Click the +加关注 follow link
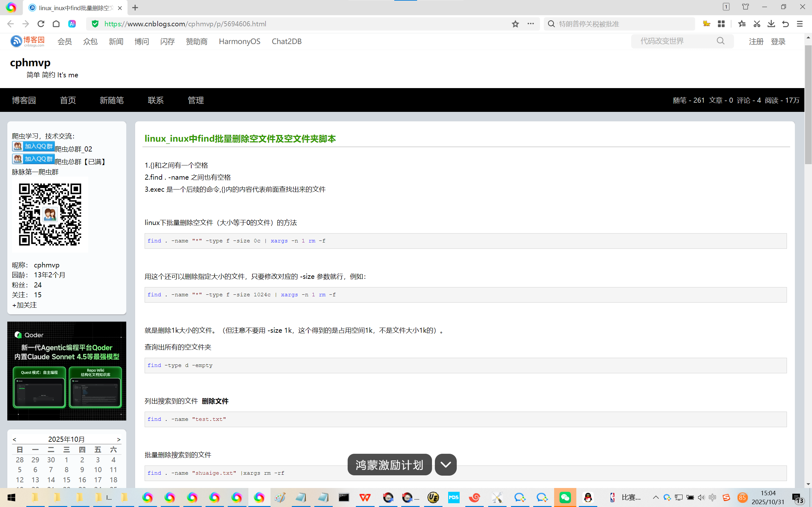The image size is (812, 507). tap(24, 305)
